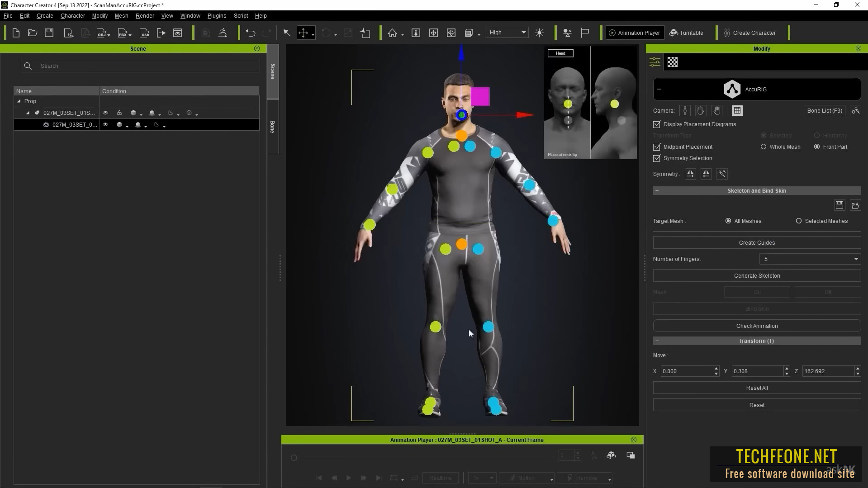The image size is (868, 488).
Task: Collapse the Prop tree node
Action: 19,101
